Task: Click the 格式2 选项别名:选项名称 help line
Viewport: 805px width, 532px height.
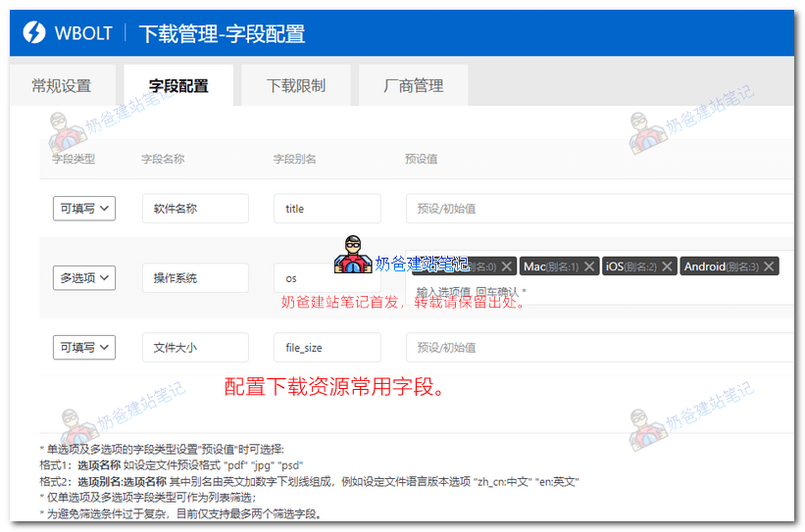Action: click(309, 481)
